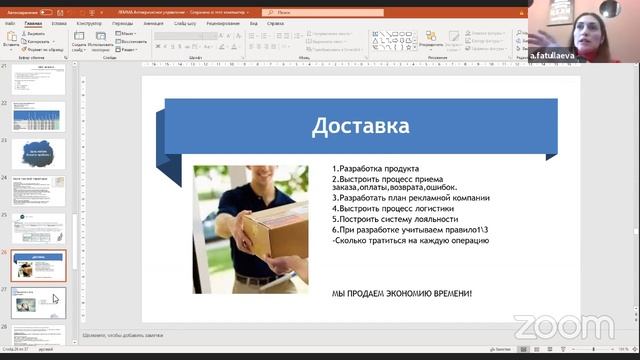Switch to the Конструктор tab
This screenshot has height=360, width=640.
[89, 24]
